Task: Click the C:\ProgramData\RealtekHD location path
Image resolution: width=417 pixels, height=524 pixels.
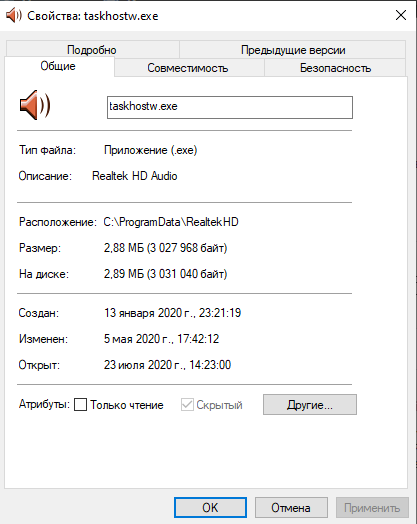Action: (171, 222)
